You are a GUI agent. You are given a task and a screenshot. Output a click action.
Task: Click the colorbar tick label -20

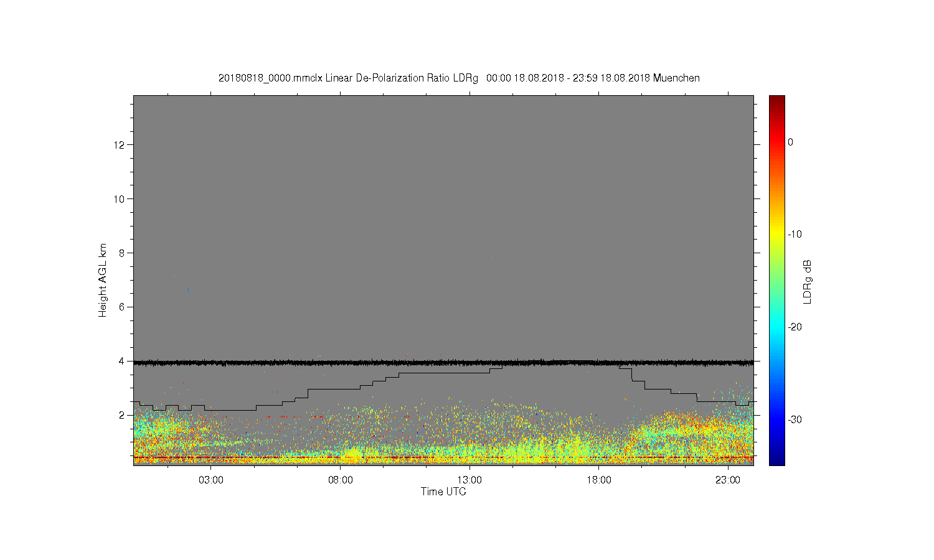(x=795, y=327)
